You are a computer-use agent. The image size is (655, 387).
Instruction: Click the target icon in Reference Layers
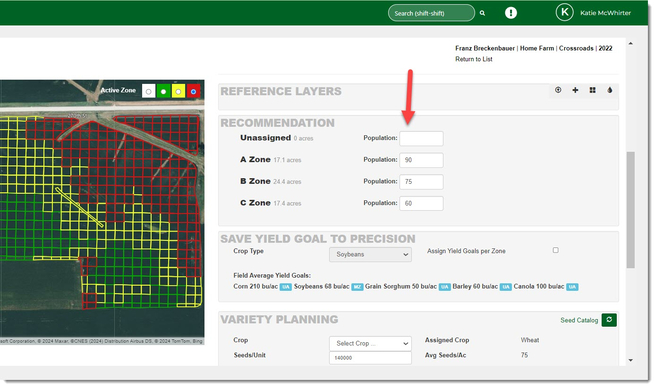click(558, 90)
